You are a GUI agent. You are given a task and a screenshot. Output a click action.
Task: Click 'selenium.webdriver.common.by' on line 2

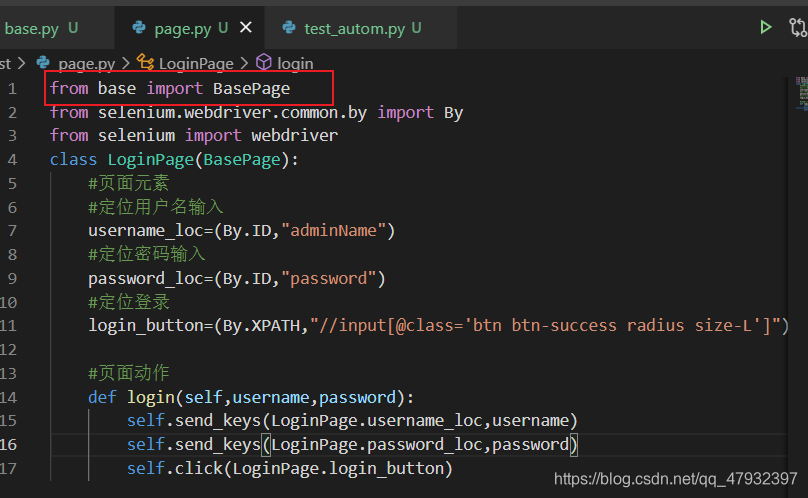tap(232, 112)
